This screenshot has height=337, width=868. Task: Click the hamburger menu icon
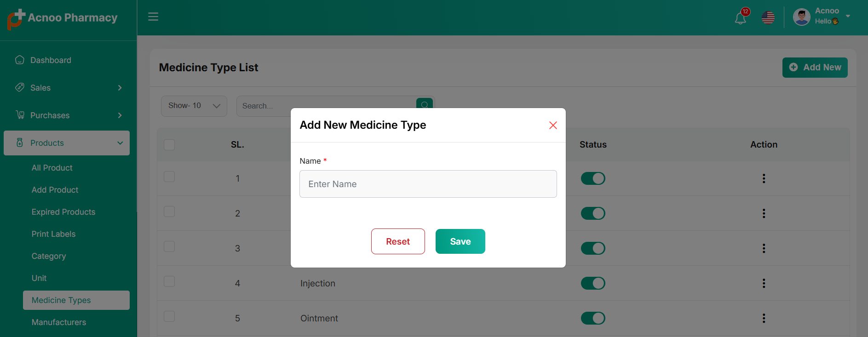coord(153,17)
